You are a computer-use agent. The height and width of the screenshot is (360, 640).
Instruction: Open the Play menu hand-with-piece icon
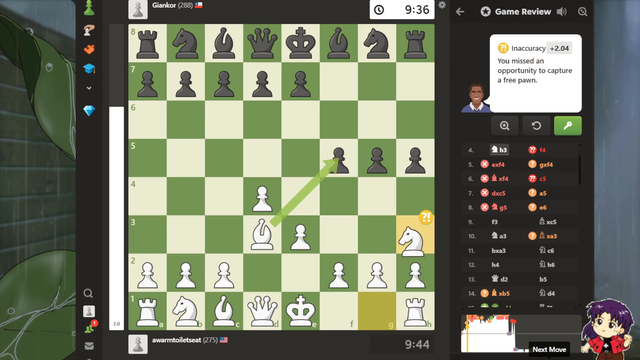click(89, 30)
